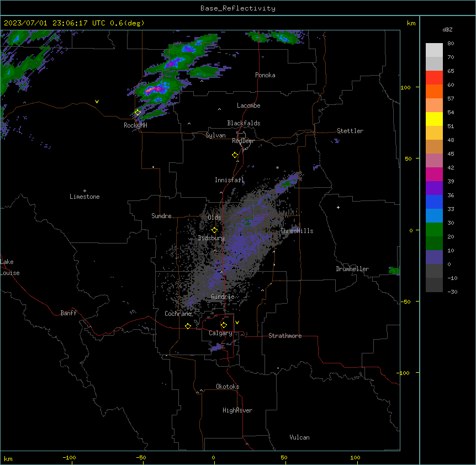
Task: Click the Strathmore label
Action: [x=285, y=336]
